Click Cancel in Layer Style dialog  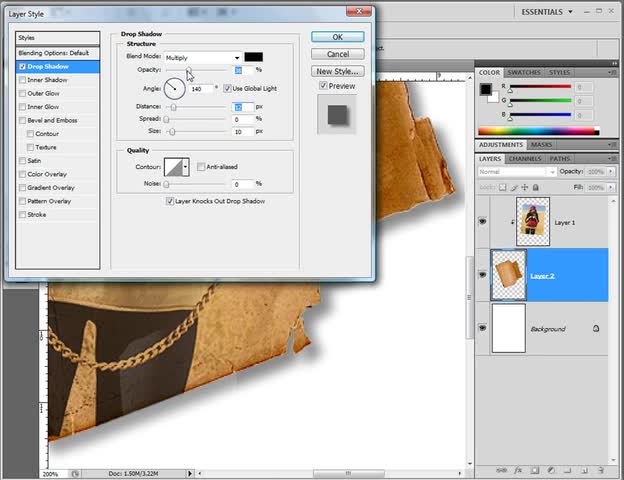pos(337,54)
